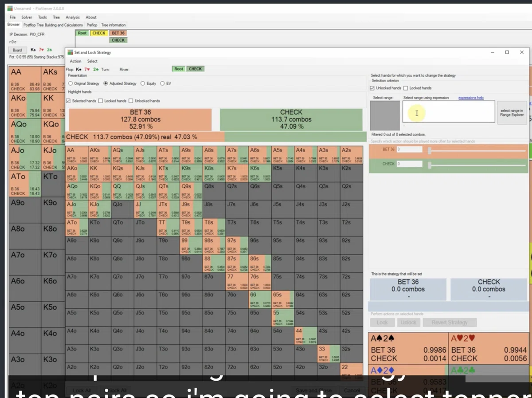
Task: Click the CHECK frequency slider handle
Action: click(429, 165)
